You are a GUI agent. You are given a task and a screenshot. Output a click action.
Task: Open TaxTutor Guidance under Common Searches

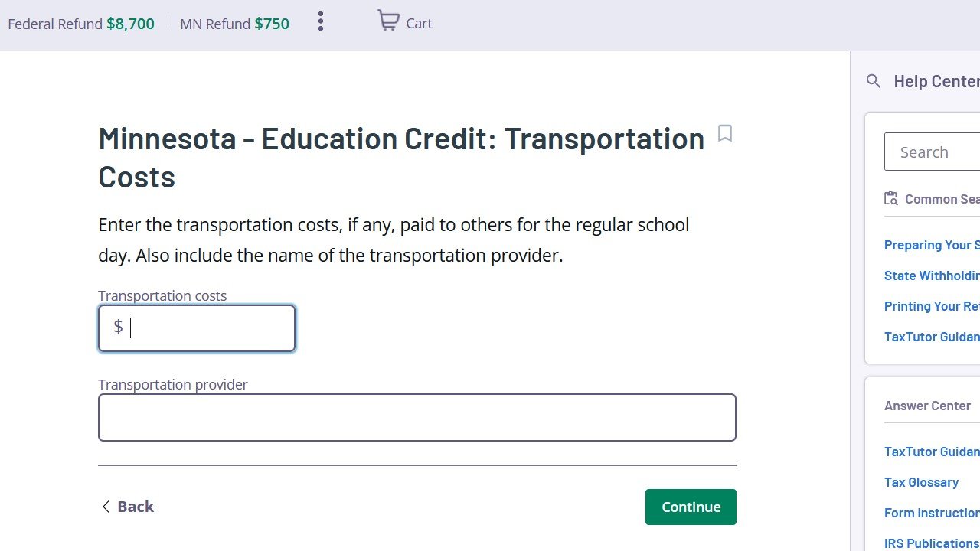pos(932,337)
